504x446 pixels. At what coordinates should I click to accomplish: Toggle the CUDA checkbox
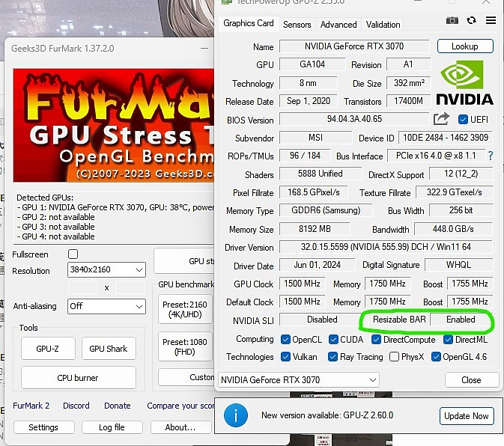click(333, 340)
